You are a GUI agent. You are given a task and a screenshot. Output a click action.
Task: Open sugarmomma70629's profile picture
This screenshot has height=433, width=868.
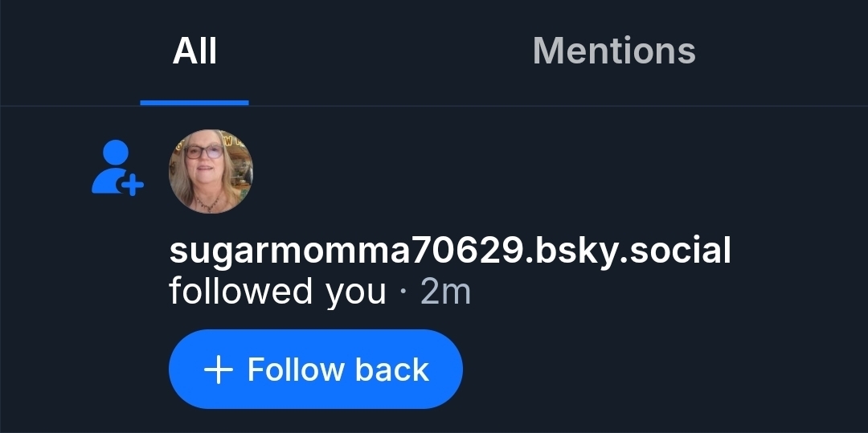coord(211,171)
